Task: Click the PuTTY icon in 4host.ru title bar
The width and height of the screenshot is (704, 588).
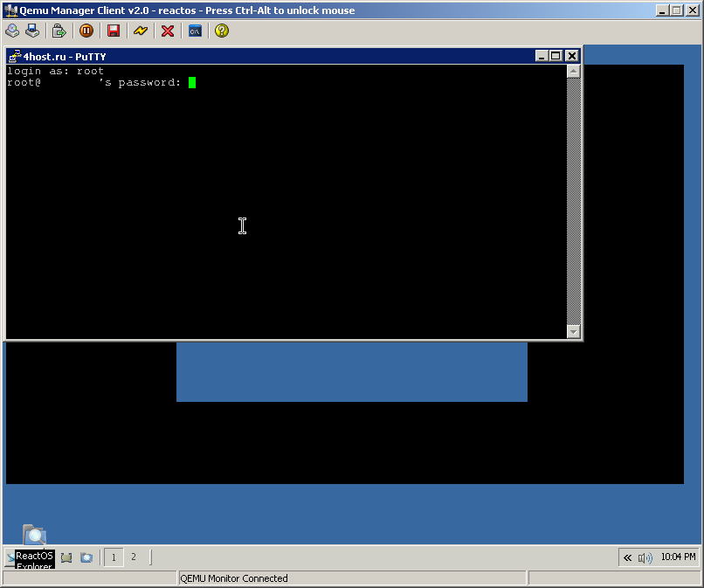Action: pyautogui.click(x=15, y=56)
